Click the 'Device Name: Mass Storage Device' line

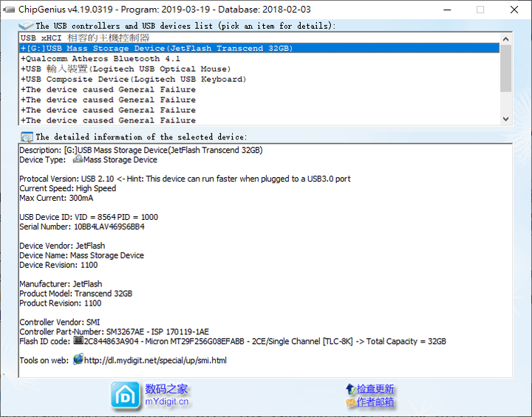pos(81,255)
